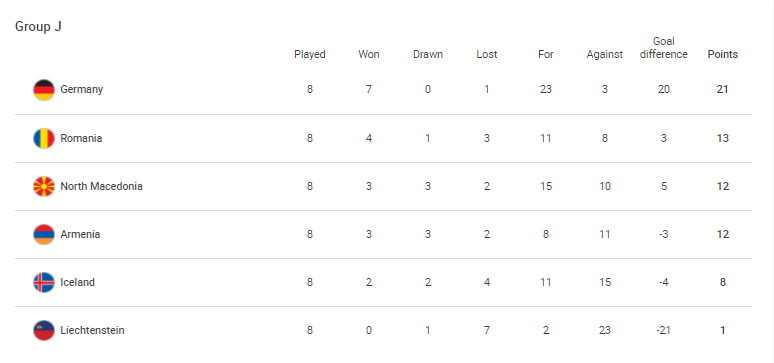This screenshot has height=363, width=774.
Task: Open the Romania team link
Action: pyautogui.click(x=81, y=138)
